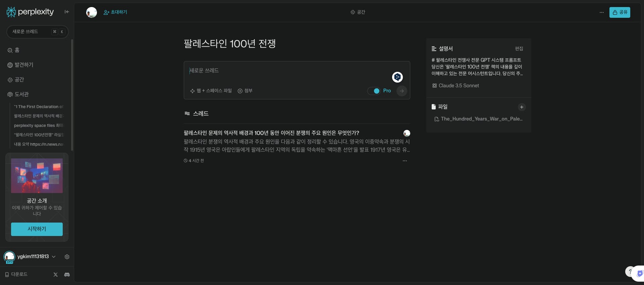Open help with the question mark button
644x285 pixels.
tap(630, 272)
